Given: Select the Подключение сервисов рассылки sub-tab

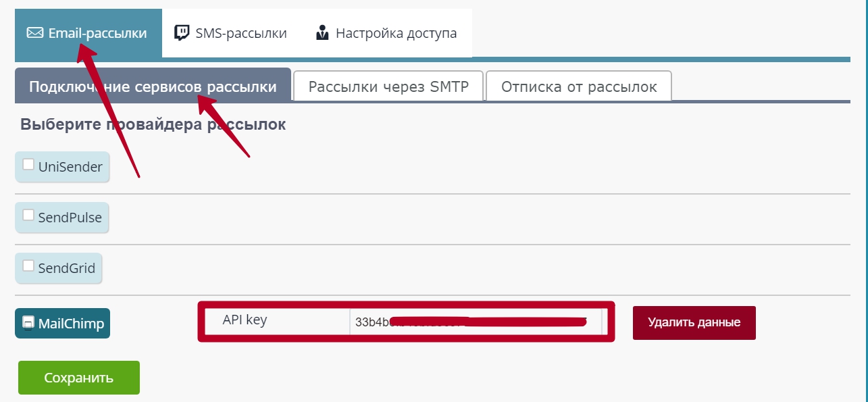Looking at the screenshot, I should [x=153, y=86].
